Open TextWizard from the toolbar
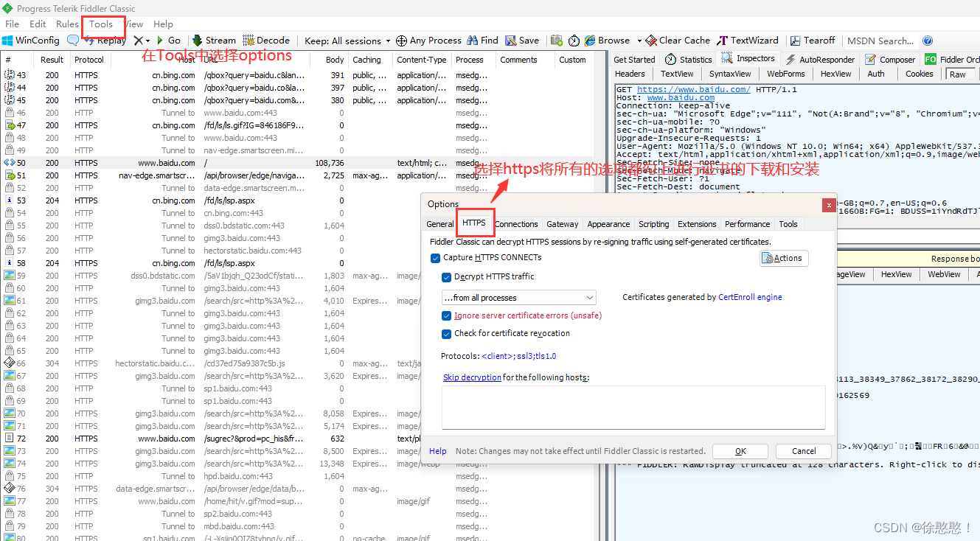The width and height of the screenshot is (980, 541). [748, 41]
